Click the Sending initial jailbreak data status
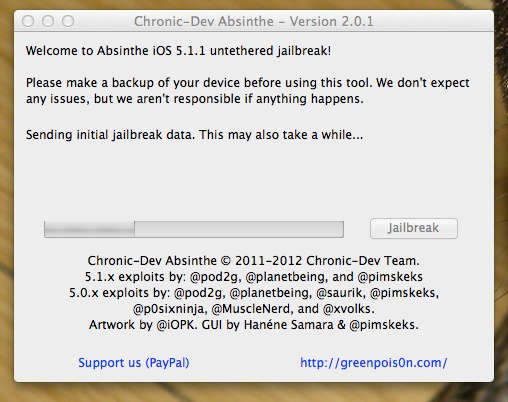508x402 pixels. [x=194, y=135]
